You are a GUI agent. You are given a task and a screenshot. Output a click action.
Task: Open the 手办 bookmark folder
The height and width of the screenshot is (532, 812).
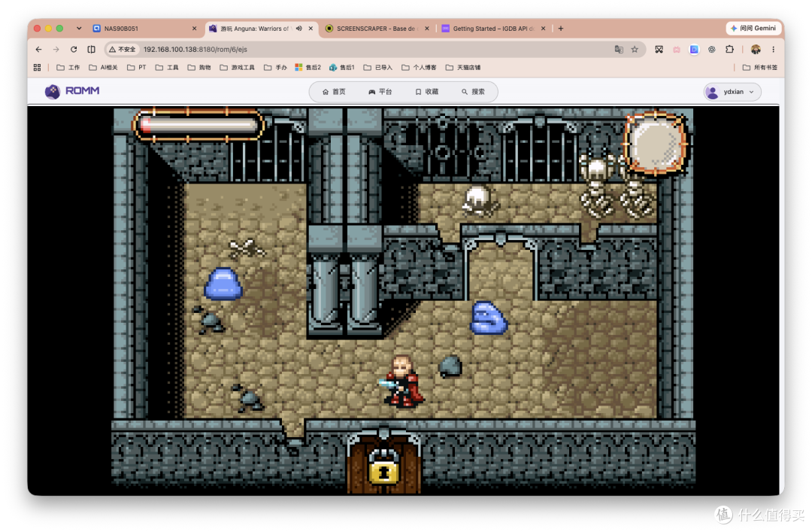click(x=275, y=68)
